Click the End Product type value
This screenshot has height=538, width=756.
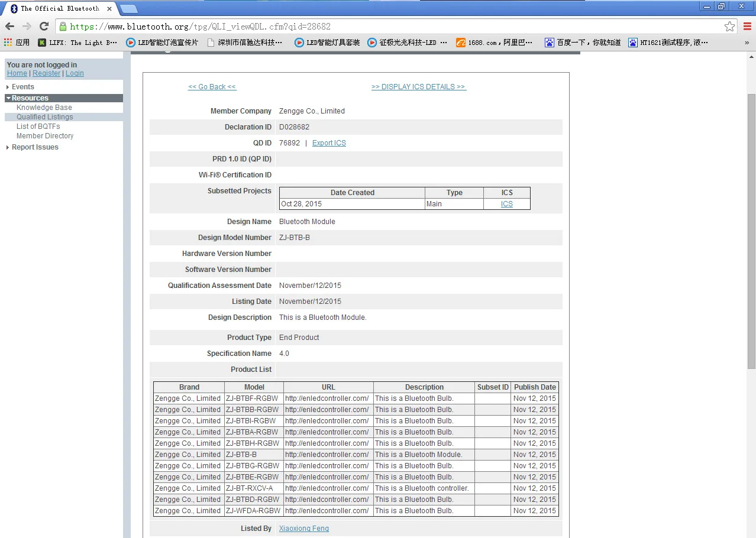(x=299, y=338)
